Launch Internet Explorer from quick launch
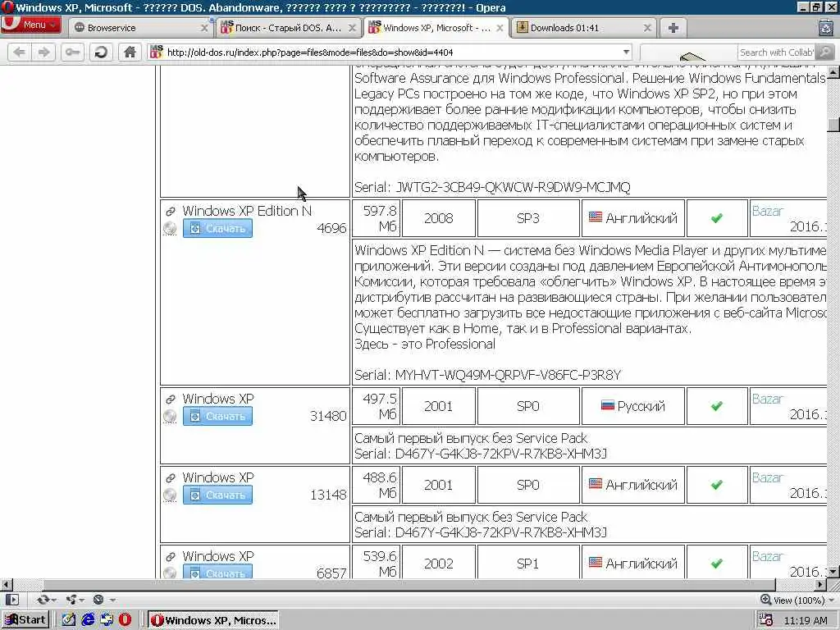 pyautogui.click(x=88, y=620)
